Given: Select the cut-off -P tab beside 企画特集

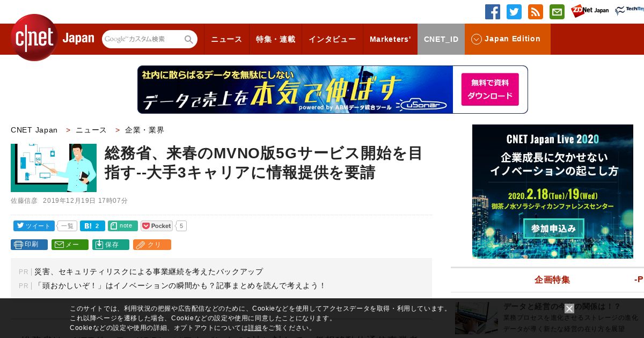Looking at the screenshot, I should (x=639, y=280).
